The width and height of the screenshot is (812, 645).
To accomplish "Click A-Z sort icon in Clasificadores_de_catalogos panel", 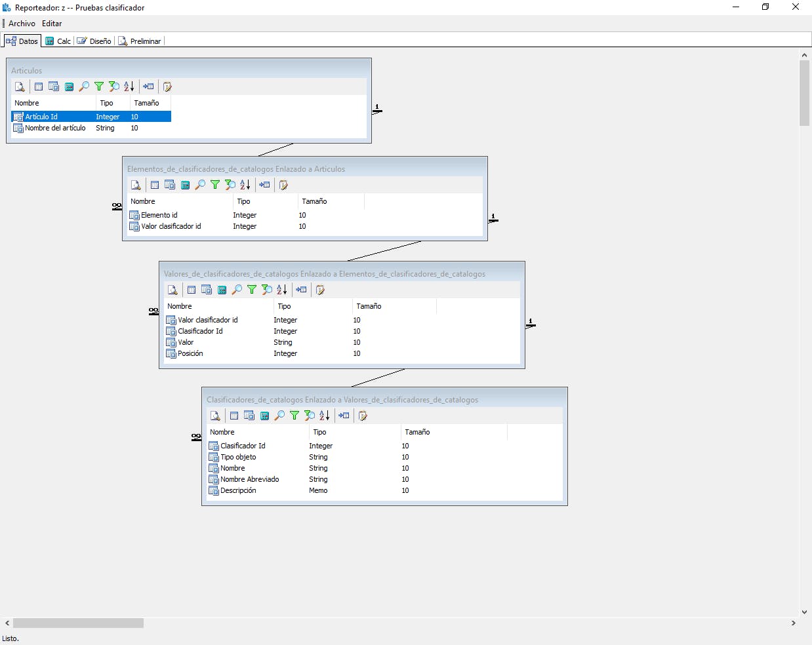I will [325, 416].
